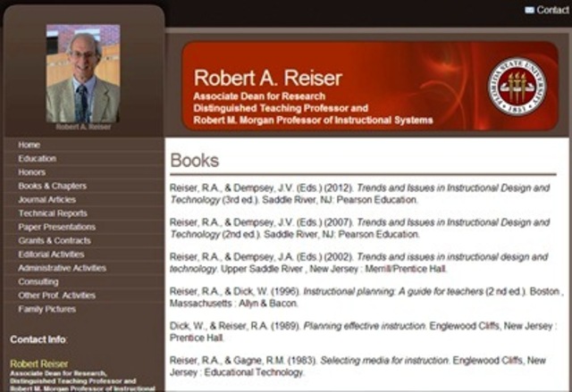Image resolution: width=572 pixels, height=392 pixels.
Task: Open Administrative Activities page
Action: [62, 268]
